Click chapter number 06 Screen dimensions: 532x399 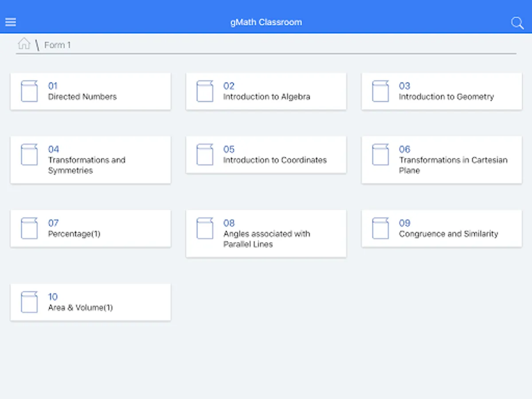[x=404, y=149]
